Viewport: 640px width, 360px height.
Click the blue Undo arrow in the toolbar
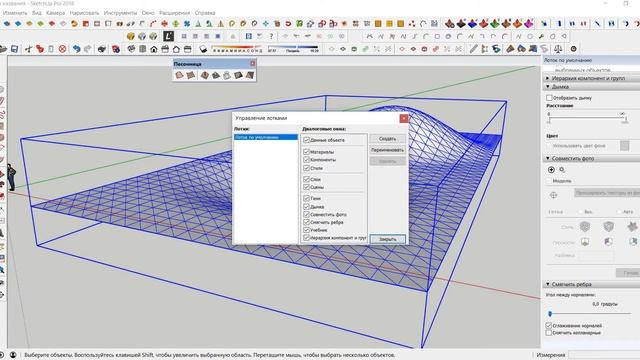tap(76, 49)
